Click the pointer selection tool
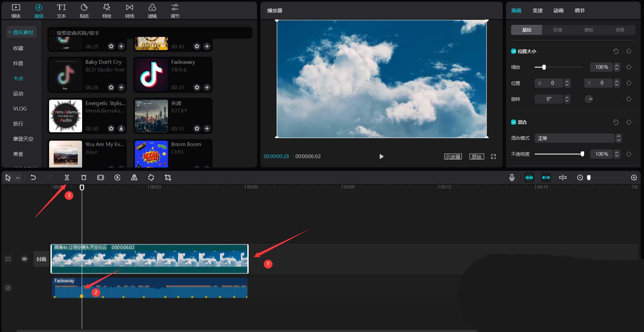644x332 pixels. coord(8,177)
